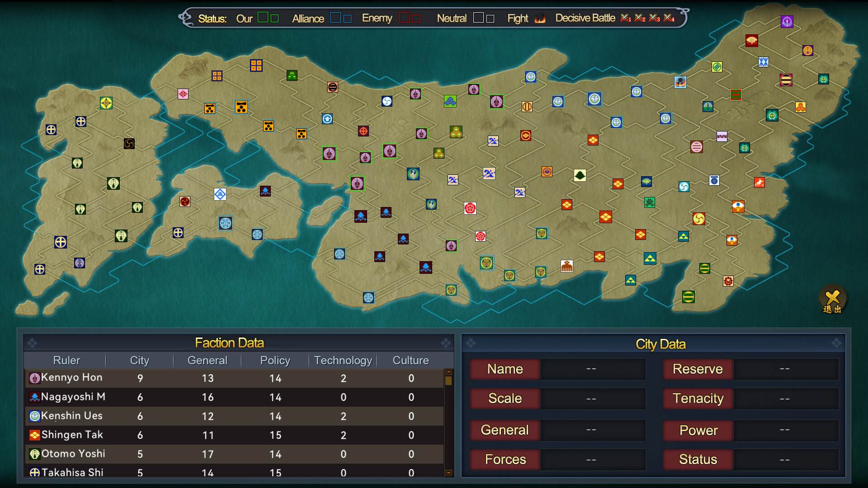Click the Fight flame icon in the legend
The height and width of the screenshot is (488, 868).
(x=540, y=19)
